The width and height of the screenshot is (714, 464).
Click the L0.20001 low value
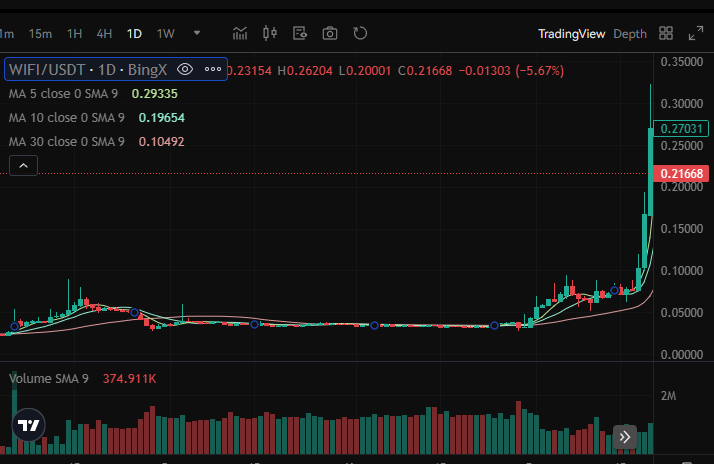click(x=365, y=71)
